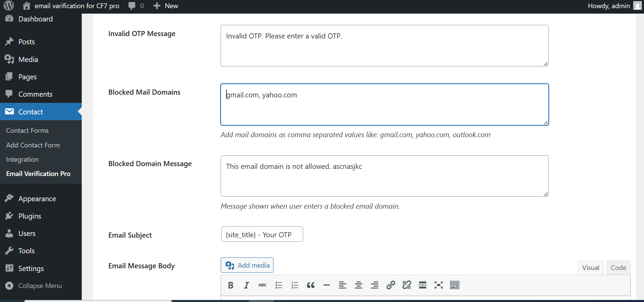Click the Tools wrench icon
This screenshot has height=302, width=644.
pyautogui.click(x=9, y=251)
